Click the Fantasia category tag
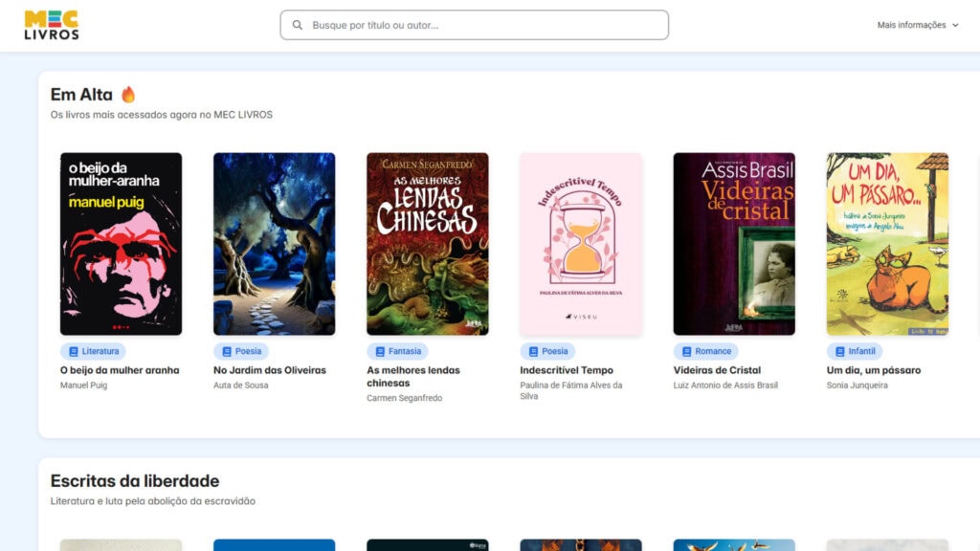 coord(397,351)
